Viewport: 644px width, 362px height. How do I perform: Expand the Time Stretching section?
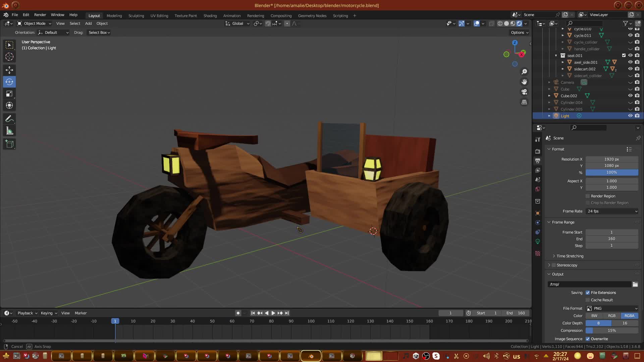[570, 256]
